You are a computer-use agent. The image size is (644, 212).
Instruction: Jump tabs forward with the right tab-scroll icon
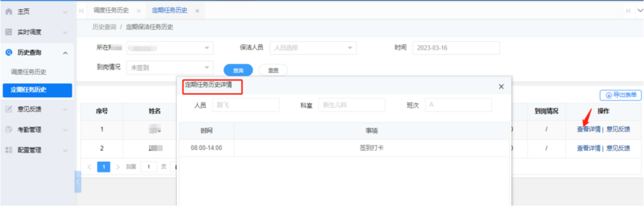coord(628,11)
